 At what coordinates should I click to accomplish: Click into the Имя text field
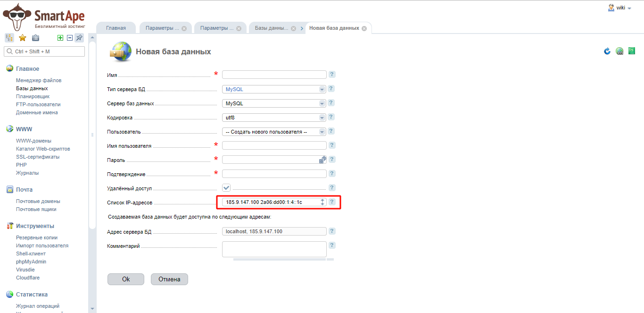tap(274, 75)
